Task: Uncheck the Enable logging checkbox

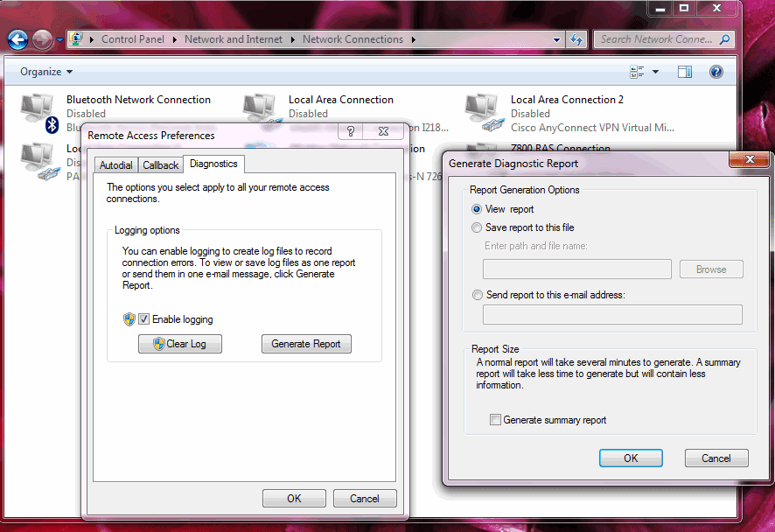Action: 143,319
